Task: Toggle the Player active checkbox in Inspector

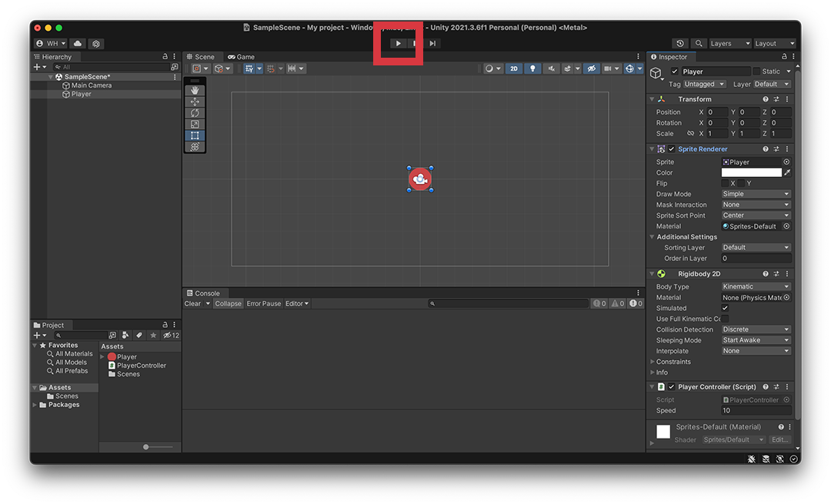Action: pyautogui.click(x=674, y=71)
